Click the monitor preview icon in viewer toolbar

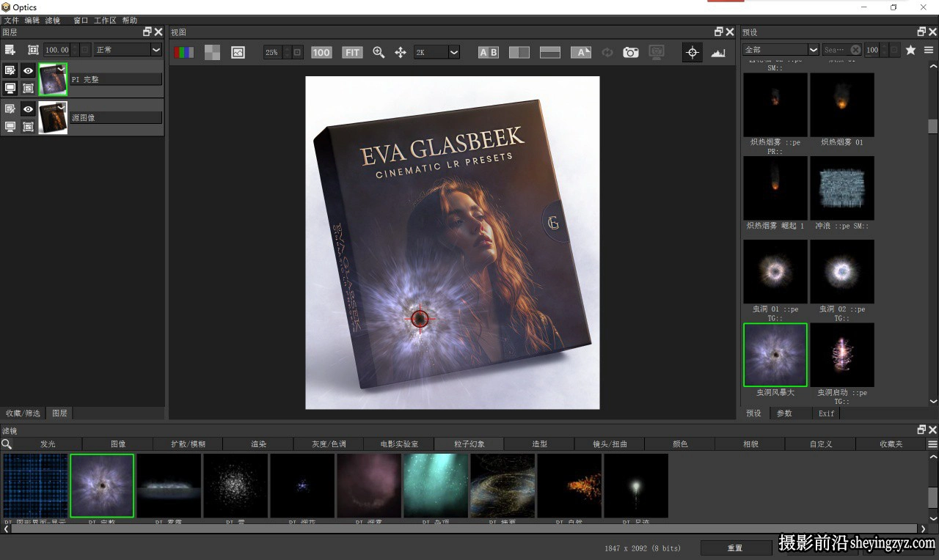(x=657, y=52)
